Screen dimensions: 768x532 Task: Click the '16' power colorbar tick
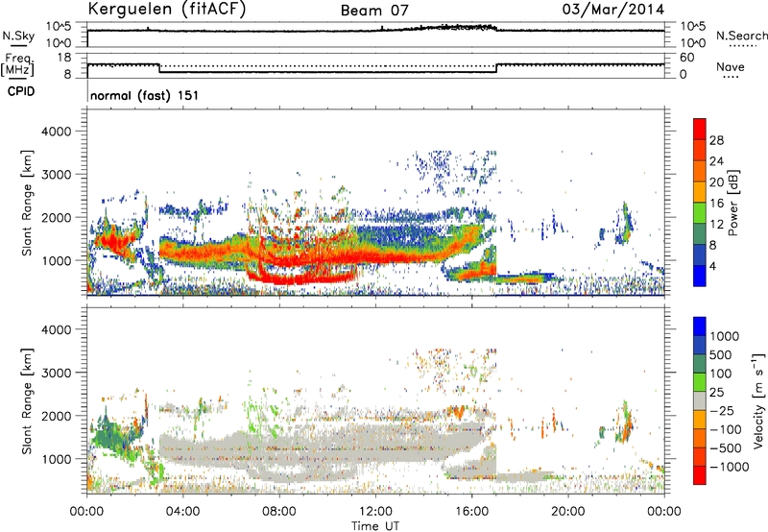[x=716, y=204]
